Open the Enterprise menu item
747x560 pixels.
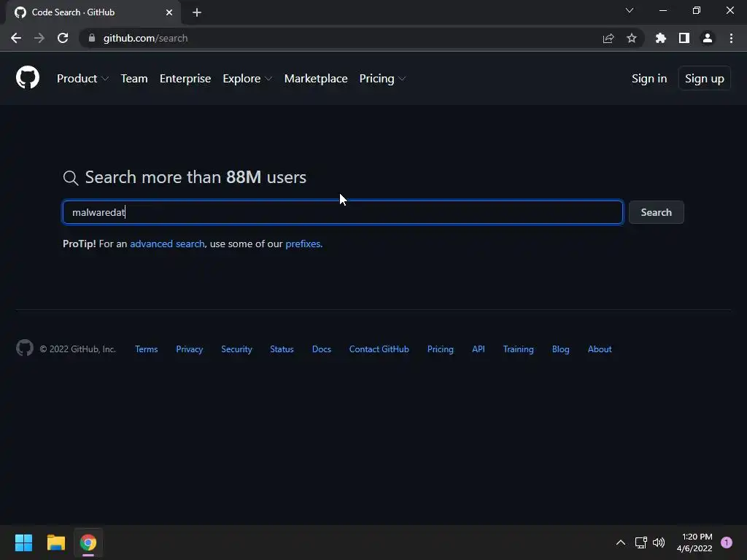click(x=185, y=79)
